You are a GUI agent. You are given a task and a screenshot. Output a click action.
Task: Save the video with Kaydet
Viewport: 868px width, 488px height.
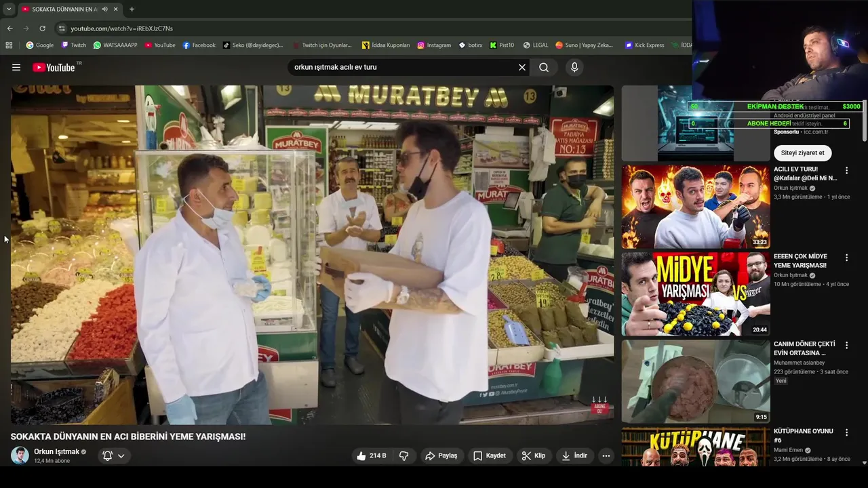tap(490, 456)
